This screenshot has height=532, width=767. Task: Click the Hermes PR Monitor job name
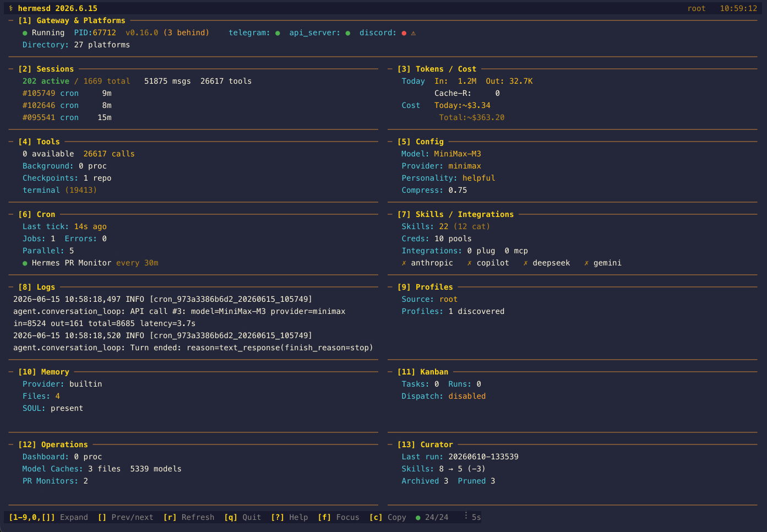point(72,263)
